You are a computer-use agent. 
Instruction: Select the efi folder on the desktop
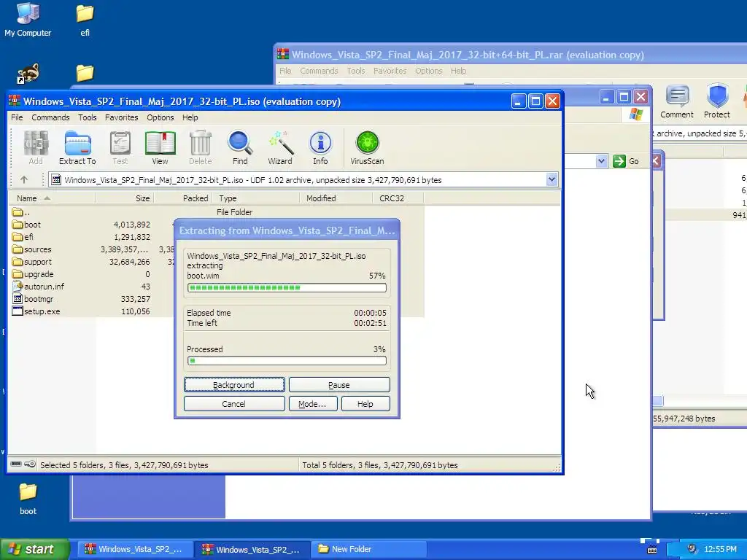tap(85, 21)
